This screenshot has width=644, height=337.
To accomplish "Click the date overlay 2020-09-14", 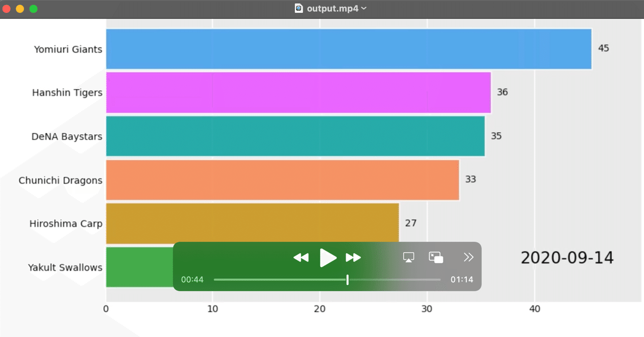I will coord(567,258).
